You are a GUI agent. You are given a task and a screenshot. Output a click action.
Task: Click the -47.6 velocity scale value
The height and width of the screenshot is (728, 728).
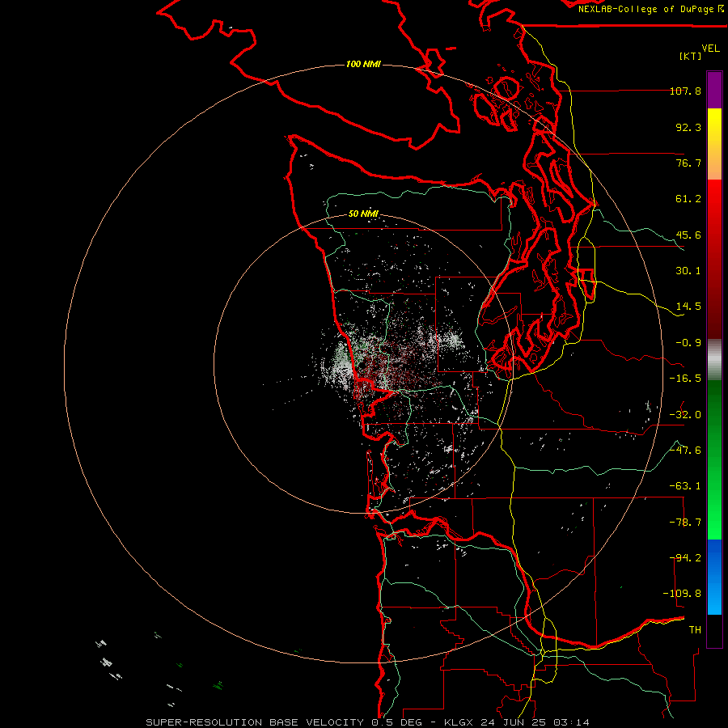(x=685, y=451)
